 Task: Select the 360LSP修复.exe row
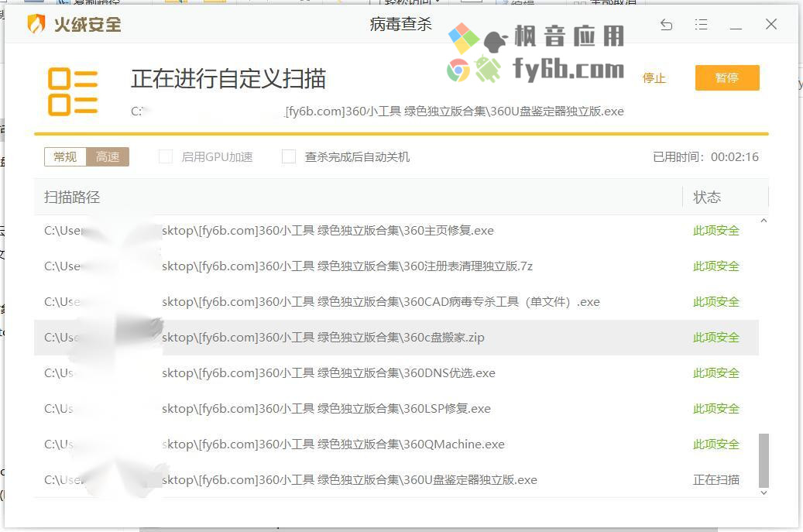coord(396,409)
